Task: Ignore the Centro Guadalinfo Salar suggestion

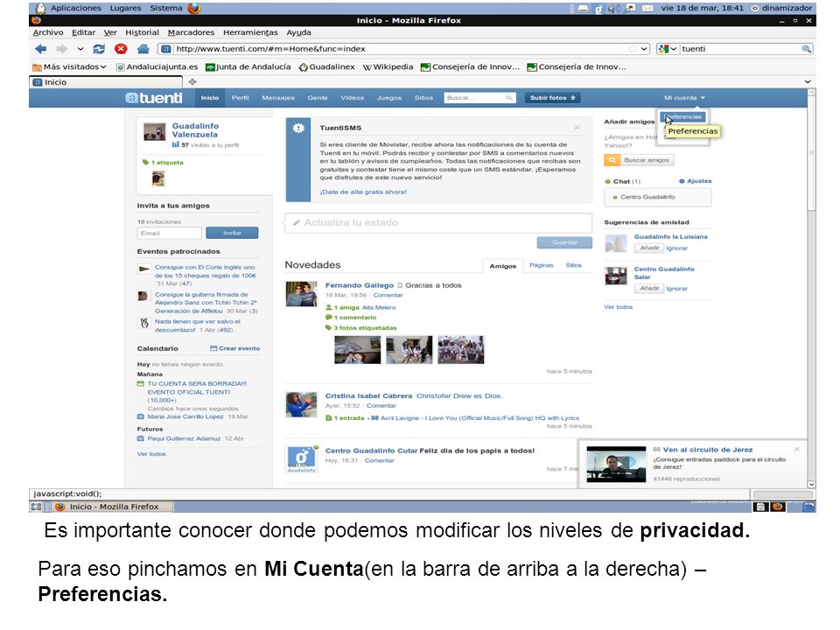Action: (x=676, y=288)
